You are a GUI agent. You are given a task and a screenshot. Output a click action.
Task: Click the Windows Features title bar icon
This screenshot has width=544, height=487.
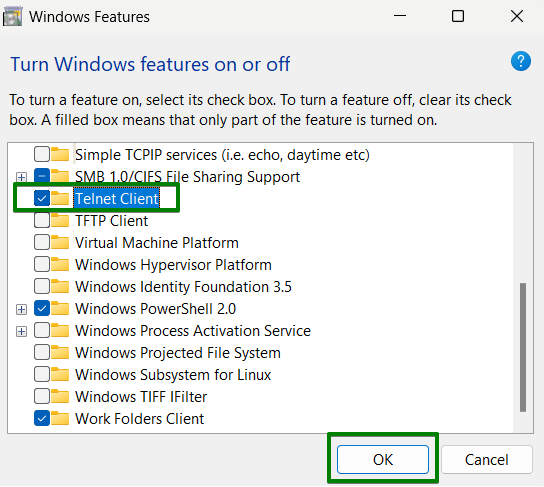click(x=12, y=16)
